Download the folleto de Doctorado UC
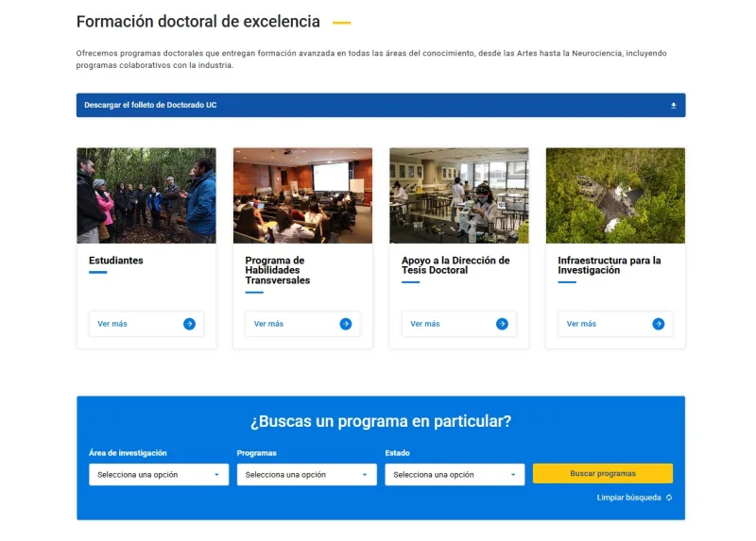The width and height of the screenshot is (756, 541). coord(381,105)
